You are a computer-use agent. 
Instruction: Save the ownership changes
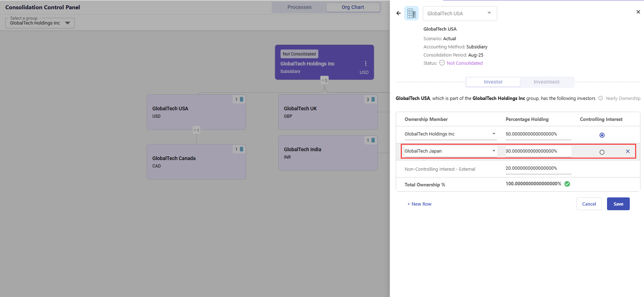point(618,204)
